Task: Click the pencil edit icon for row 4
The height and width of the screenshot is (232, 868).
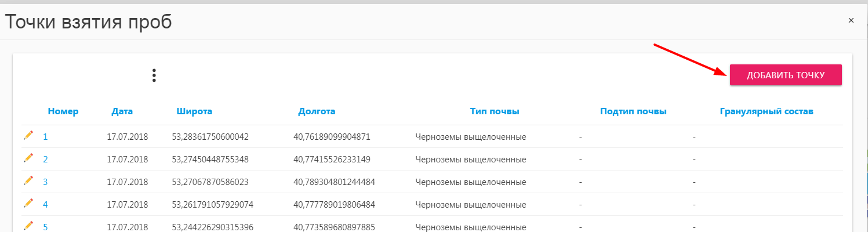Action: pos(28,204)
